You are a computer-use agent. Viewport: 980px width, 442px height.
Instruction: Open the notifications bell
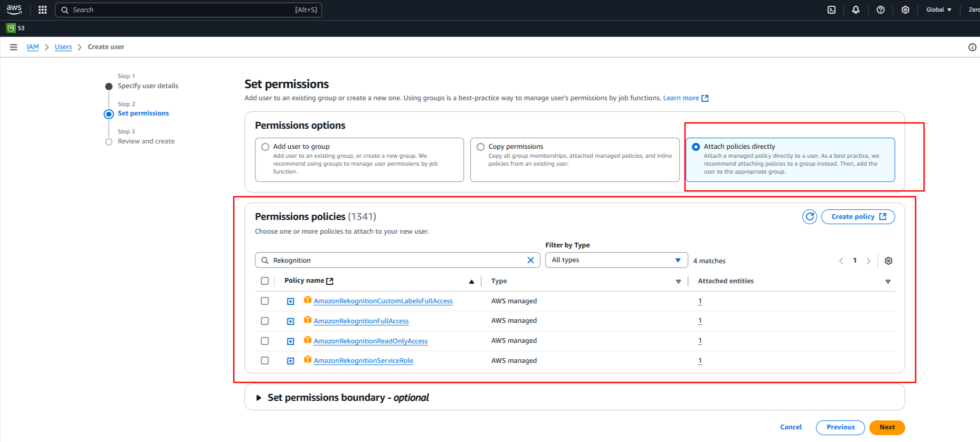(x=855, y=9)
